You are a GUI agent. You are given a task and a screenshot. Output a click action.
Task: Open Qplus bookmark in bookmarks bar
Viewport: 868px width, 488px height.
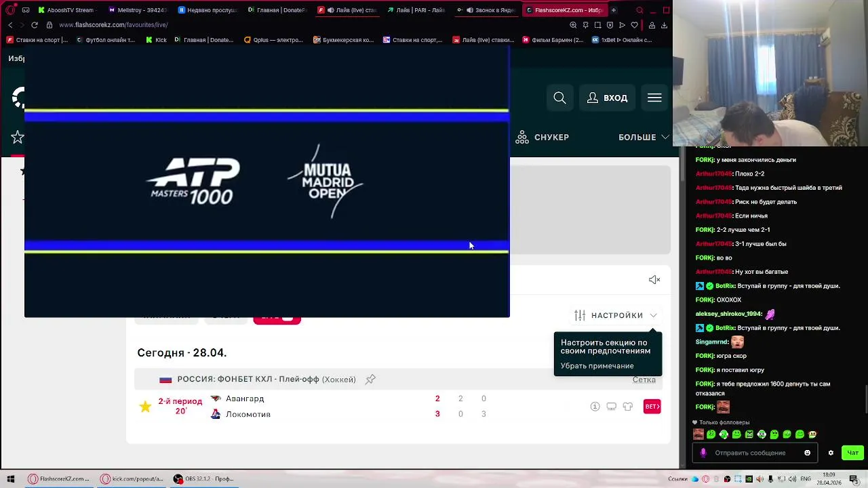point(273,40)
